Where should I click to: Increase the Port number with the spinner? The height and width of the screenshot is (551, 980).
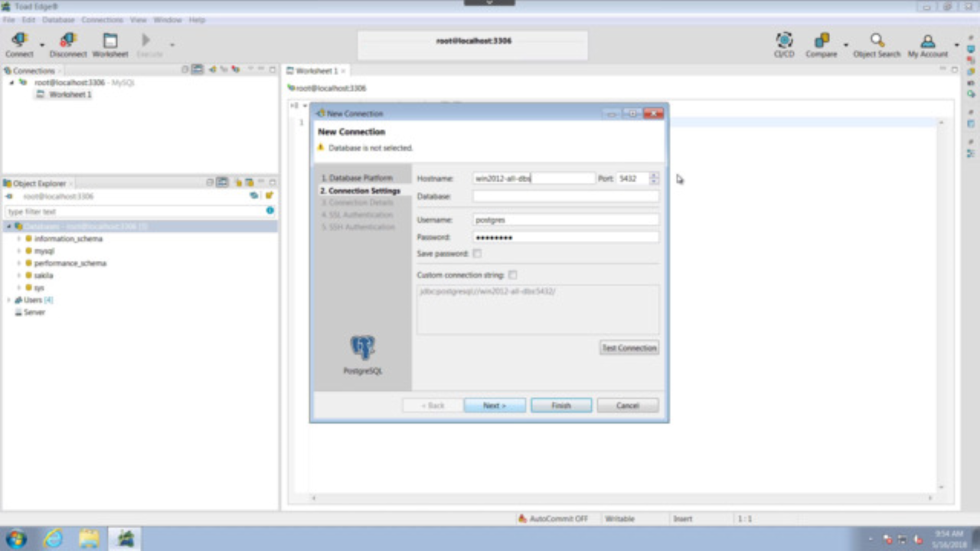click(x=653, y=175)
